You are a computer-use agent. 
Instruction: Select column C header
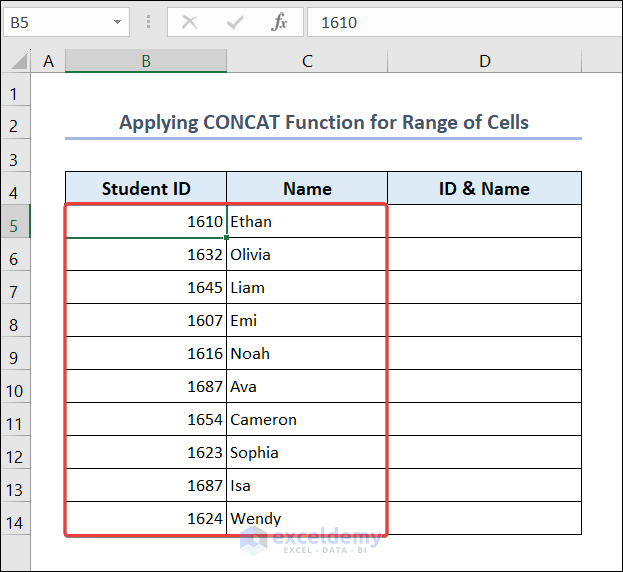click(307, 61)
